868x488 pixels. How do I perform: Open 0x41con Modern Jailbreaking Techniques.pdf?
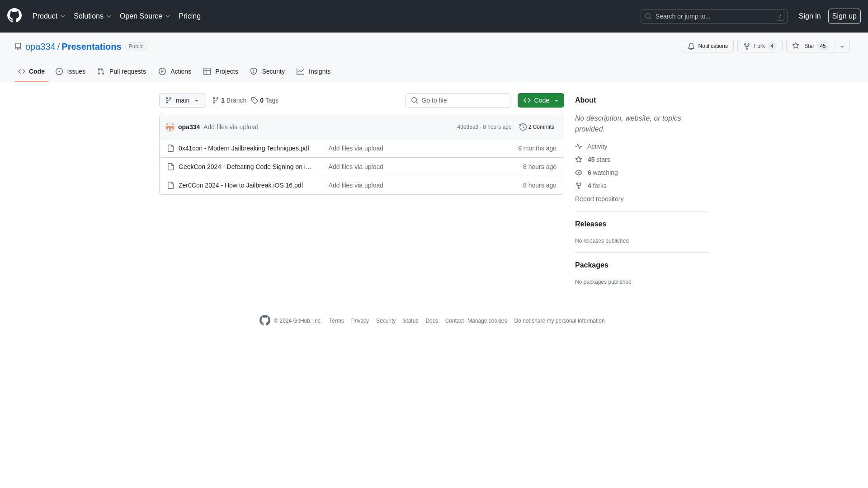[x=244, y=148]
